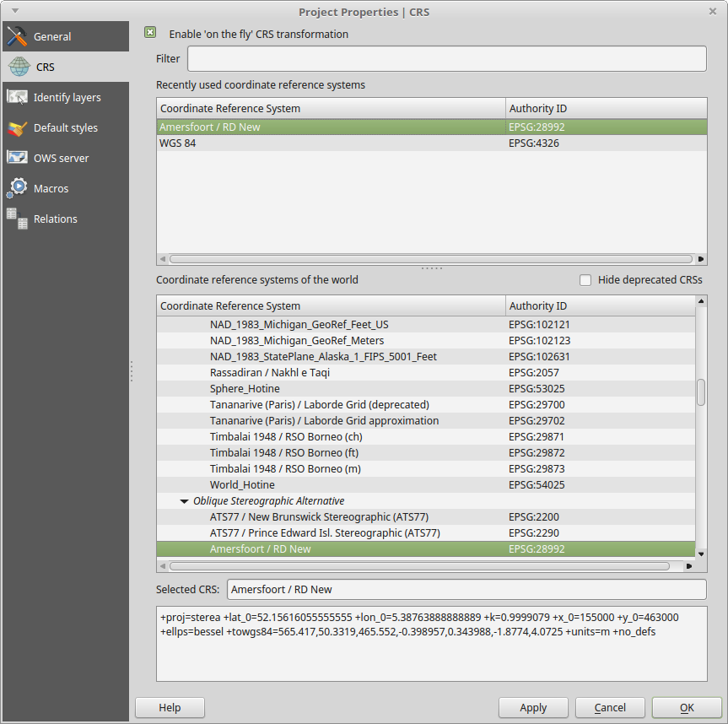Disable 'on the fly' CRS transformation checkbox
The height and width of the screenshot is (724, 728).
coord(150,33)
